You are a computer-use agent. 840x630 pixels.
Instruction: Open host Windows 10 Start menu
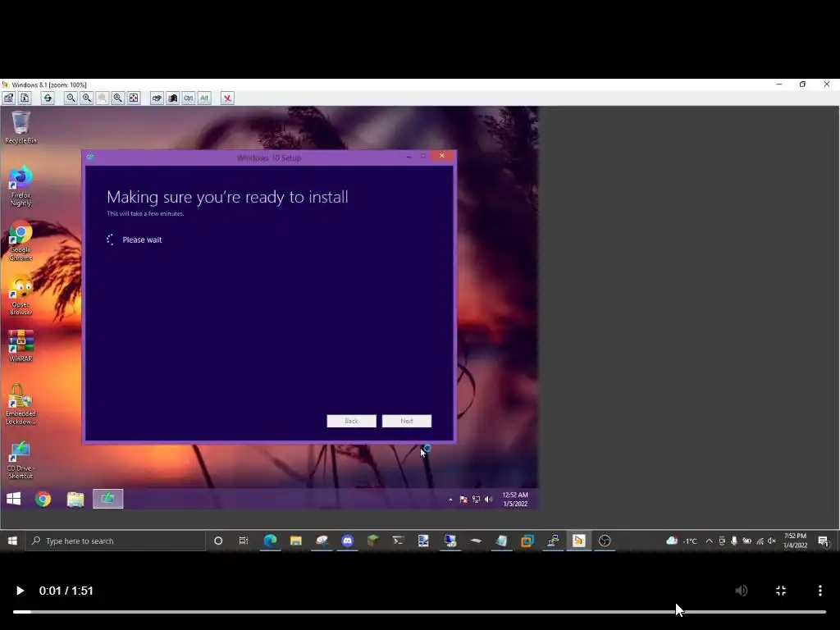pyautogui.click(x=12, y=541)
